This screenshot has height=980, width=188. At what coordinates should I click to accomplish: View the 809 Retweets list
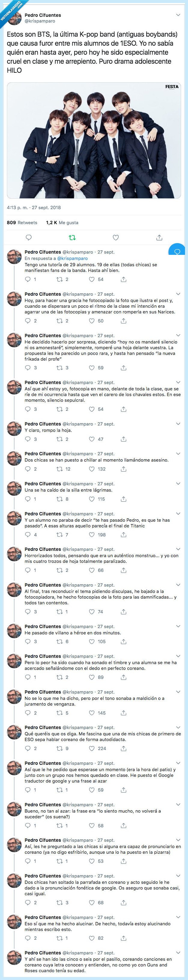click(x=22, y=223)
